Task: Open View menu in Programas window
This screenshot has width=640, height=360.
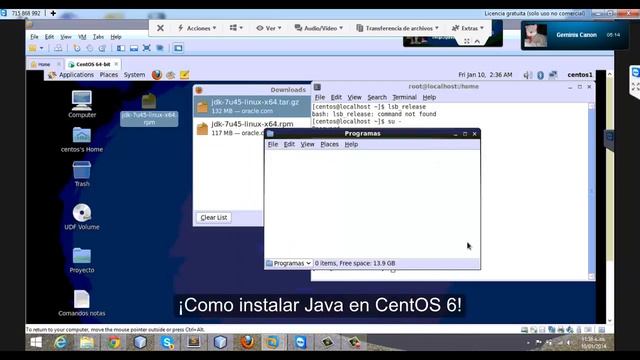Action: [307, 144]
